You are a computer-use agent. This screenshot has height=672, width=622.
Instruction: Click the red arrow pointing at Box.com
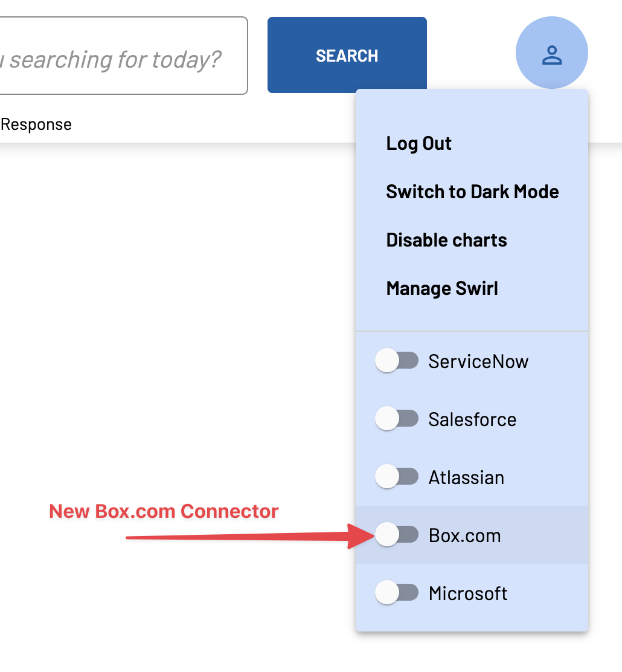click(x=251, y=536)
